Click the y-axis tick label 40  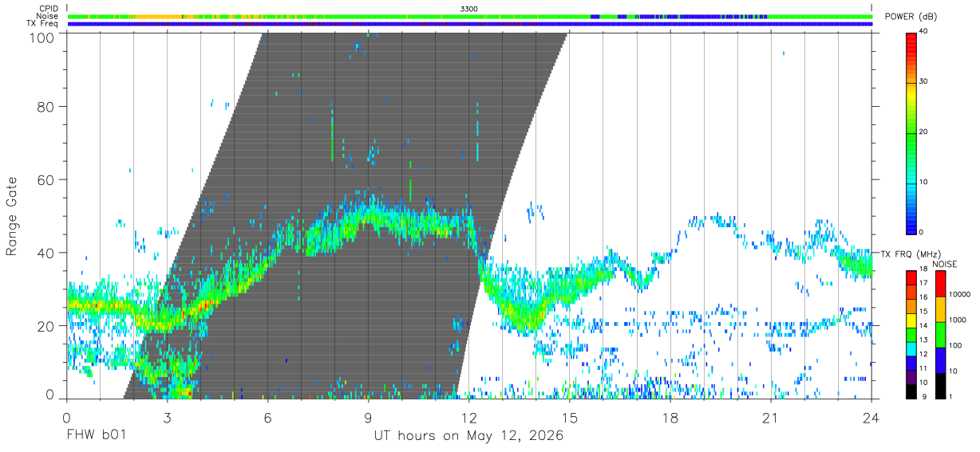pos(48,253)
